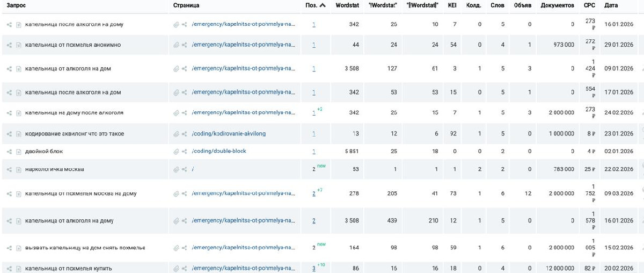Click paperclip icon in 'наркологичка москва' row
The image size is (644, 273).
point(176,170)
